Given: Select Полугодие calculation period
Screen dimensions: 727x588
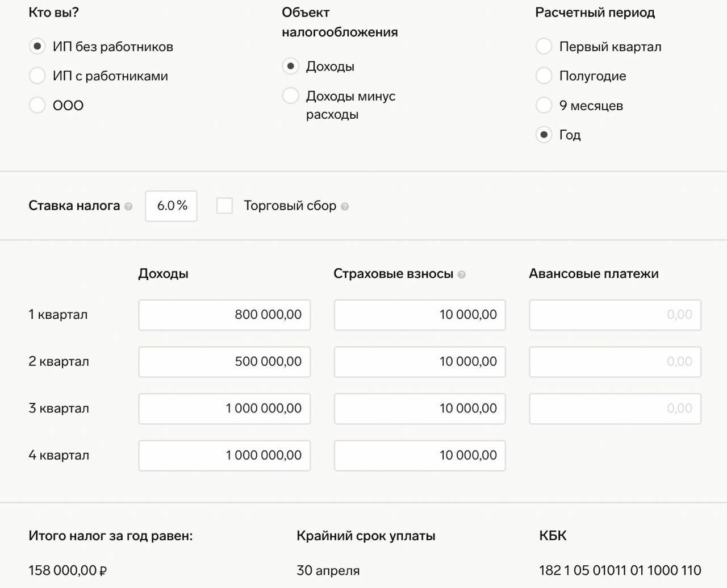Looking at the screenshot, I should point(544,76).
